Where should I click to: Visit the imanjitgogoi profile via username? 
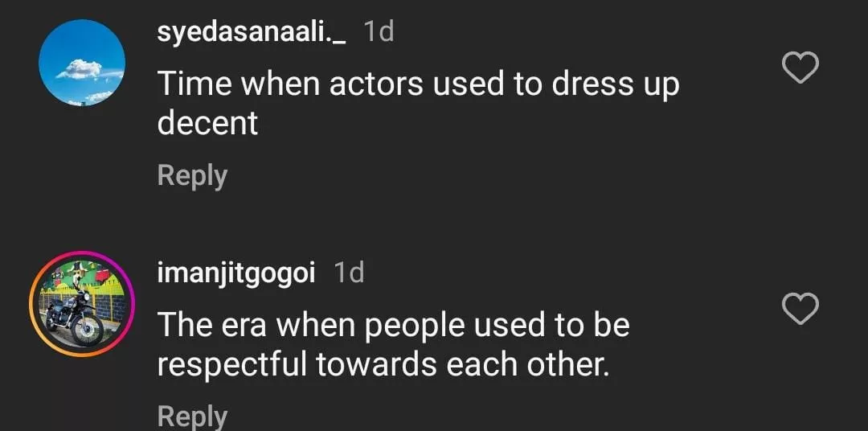pyautogui.click(x=237, y=273)
